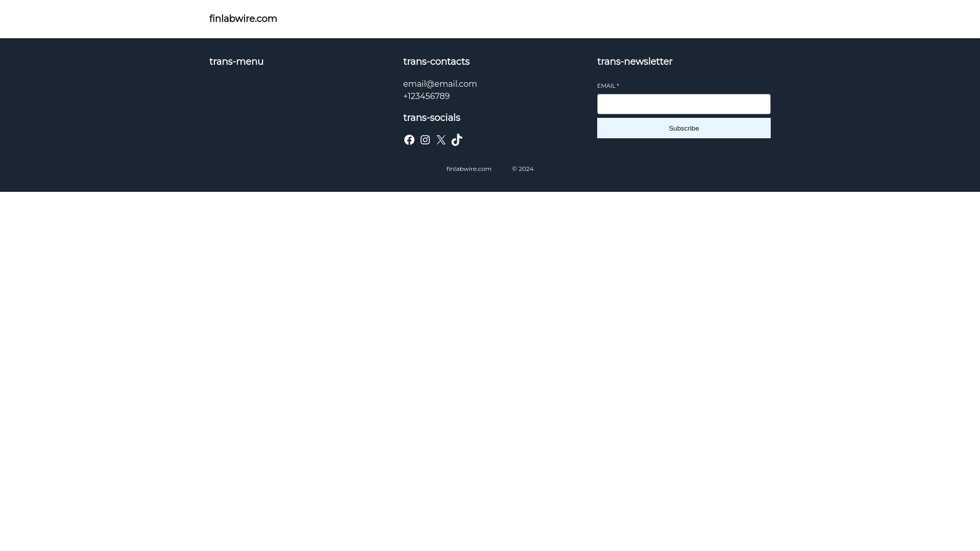
Task: Click the trans-menu heading
Action: pyautogui.click(x=236, y=62)
